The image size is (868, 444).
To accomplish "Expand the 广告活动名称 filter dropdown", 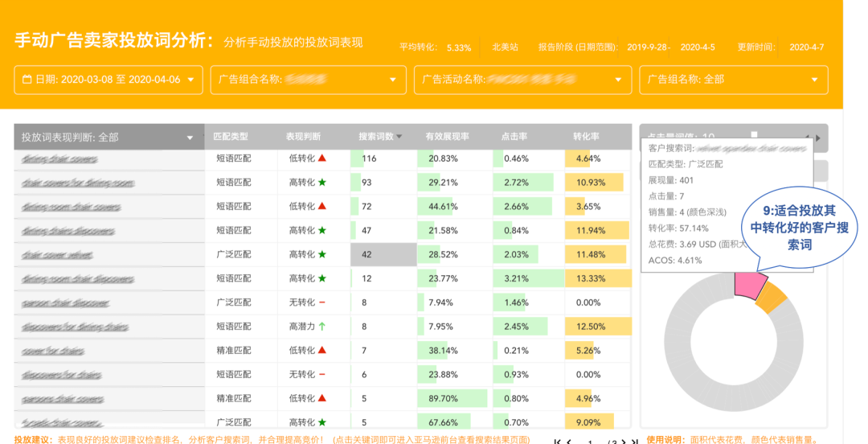I will 522,80.
